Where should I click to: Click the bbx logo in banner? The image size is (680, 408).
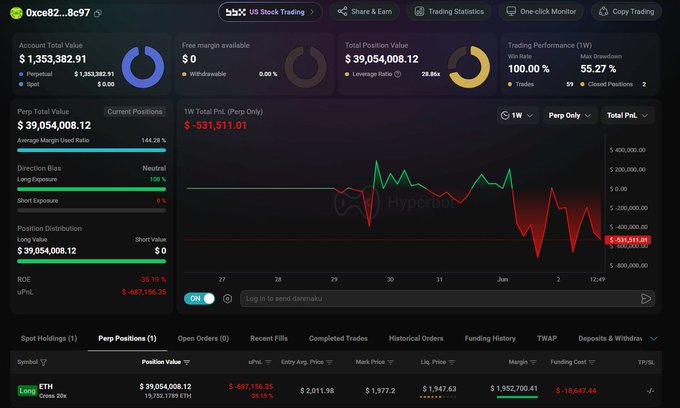[235, 12]
